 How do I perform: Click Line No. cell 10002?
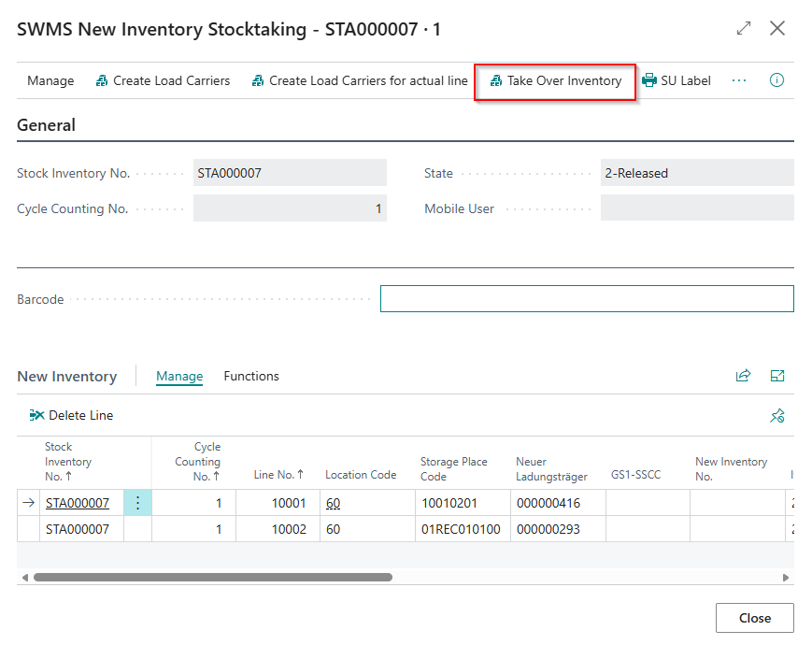[x=278, y=529]
